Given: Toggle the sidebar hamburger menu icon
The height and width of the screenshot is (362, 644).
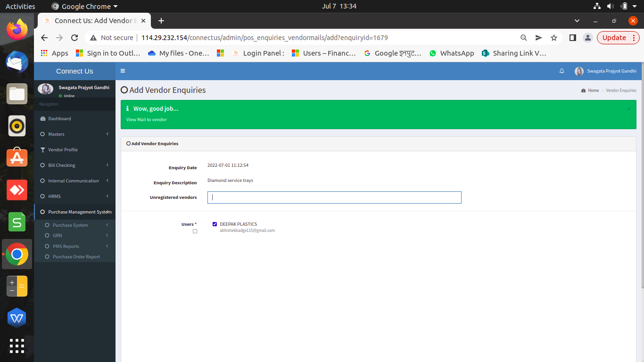Looking at the screenshot, I should tap(123, 71).
